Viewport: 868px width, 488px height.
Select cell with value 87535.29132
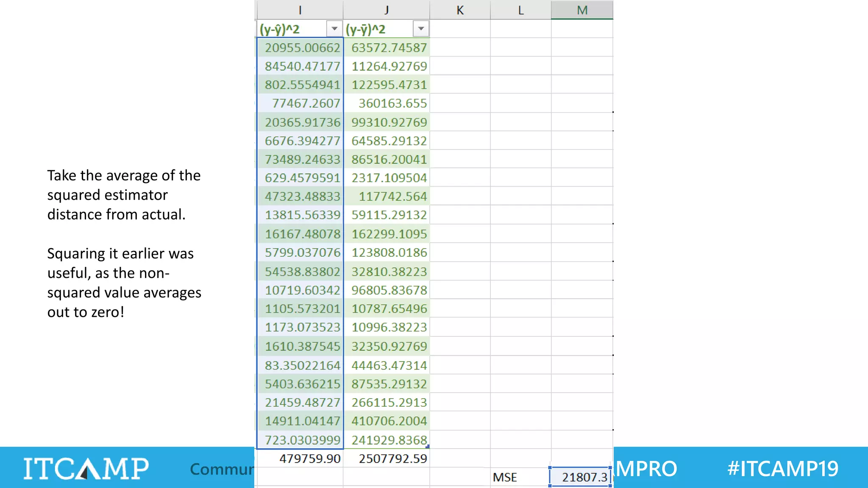coord(387,384)
